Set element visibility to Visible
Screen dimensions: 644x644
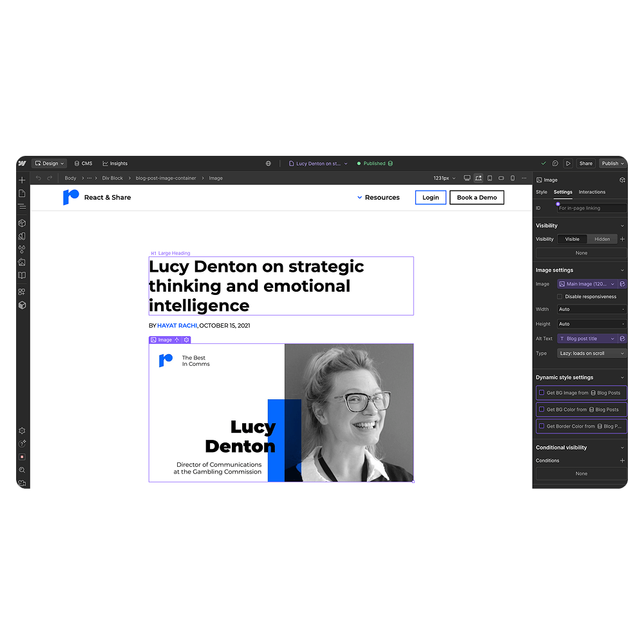click(x=573, y=239)
